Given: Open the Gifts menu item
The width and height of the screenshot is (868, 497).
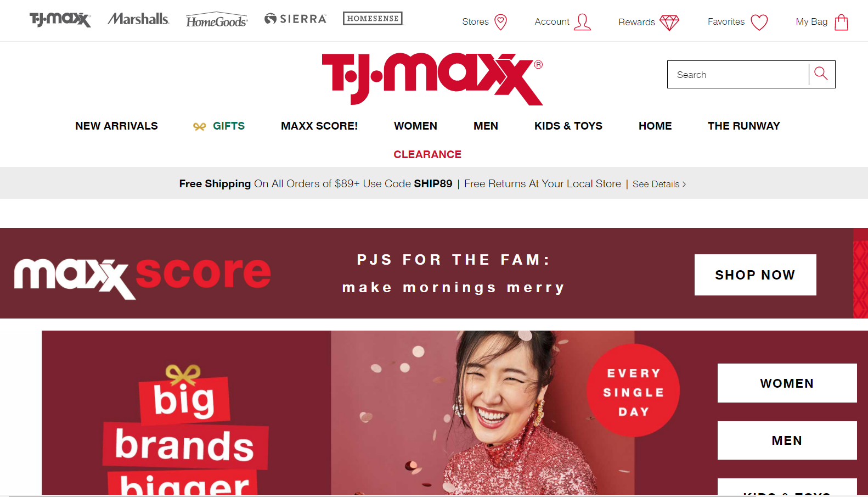Looking at the screenshot, I should coord(219,126).
